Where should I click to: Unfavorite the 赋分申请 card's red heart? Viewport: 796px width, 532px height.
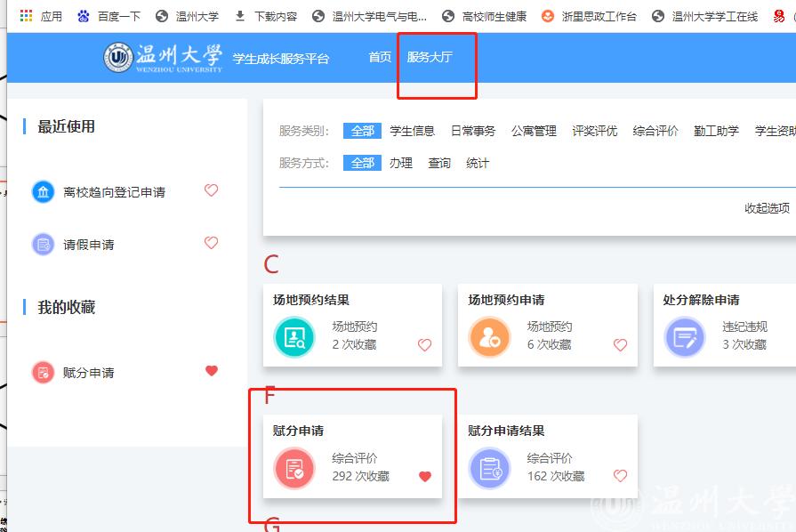(424, 477)
